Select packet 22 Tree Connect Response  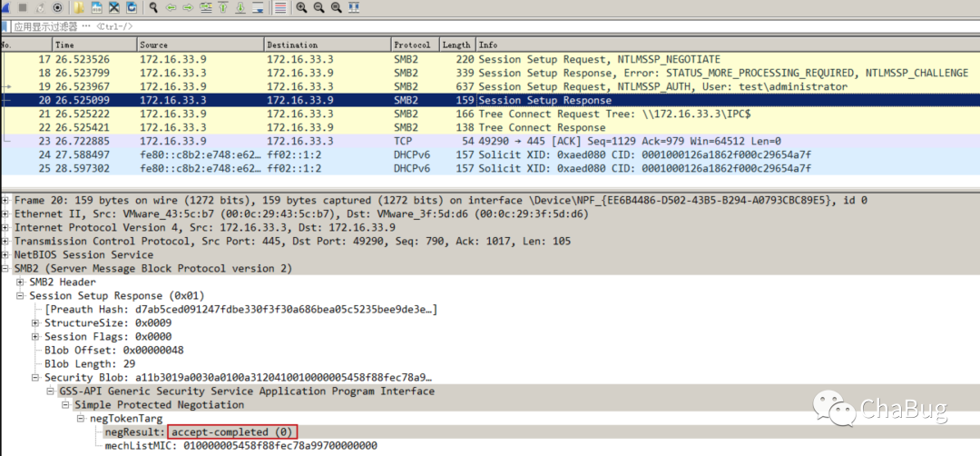pos(490,127)
